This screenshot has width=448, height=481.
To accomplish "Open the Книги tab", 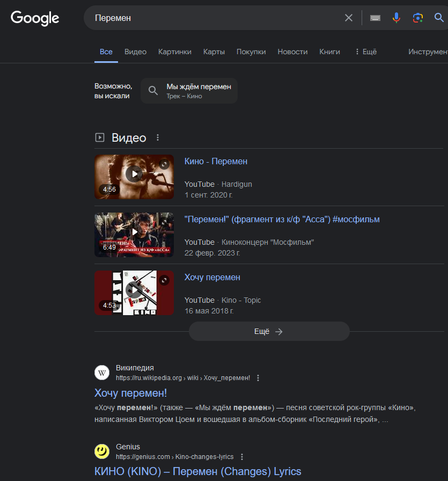I will coord(329,52).
